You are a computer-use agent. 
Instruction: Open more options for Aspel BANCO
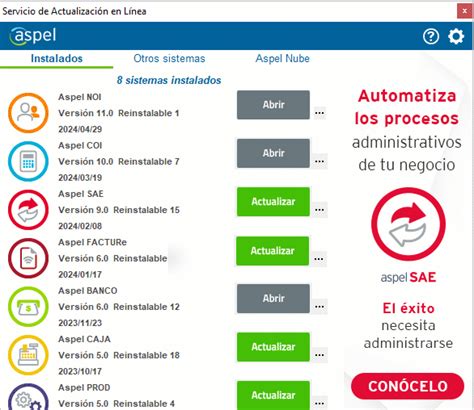click(320, 307)
